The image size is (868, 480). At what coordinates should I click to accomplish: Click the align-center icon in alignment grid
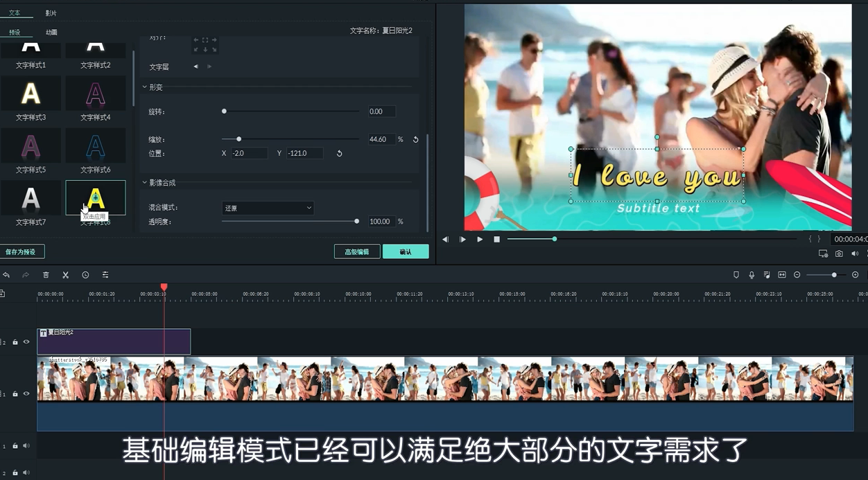(x=205, y=40)
